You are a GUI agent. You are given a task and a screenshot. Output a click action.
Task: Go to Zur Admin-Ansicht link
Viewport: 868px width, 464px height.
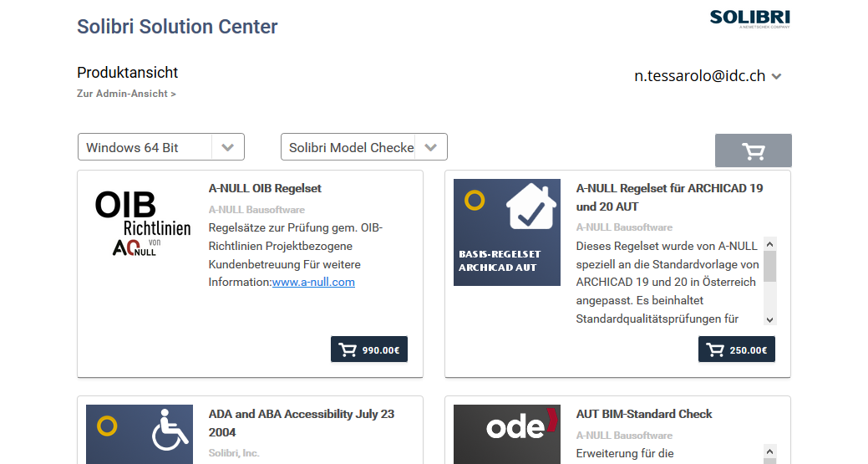click(126, 94)
